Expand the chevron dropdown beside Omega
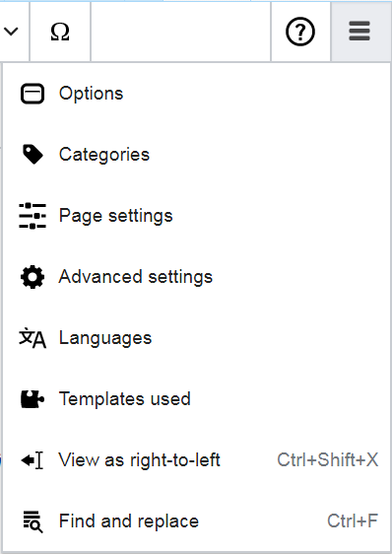The image size is (392, 554). click(11, 32)
